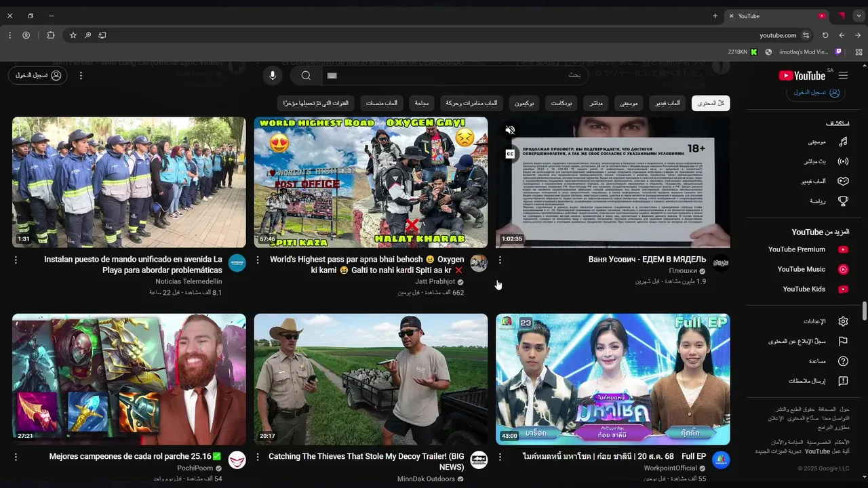This screenshot has width=868, height=488.
Task: Open the browser tab search chevron
Action: (x=858, y=16)
